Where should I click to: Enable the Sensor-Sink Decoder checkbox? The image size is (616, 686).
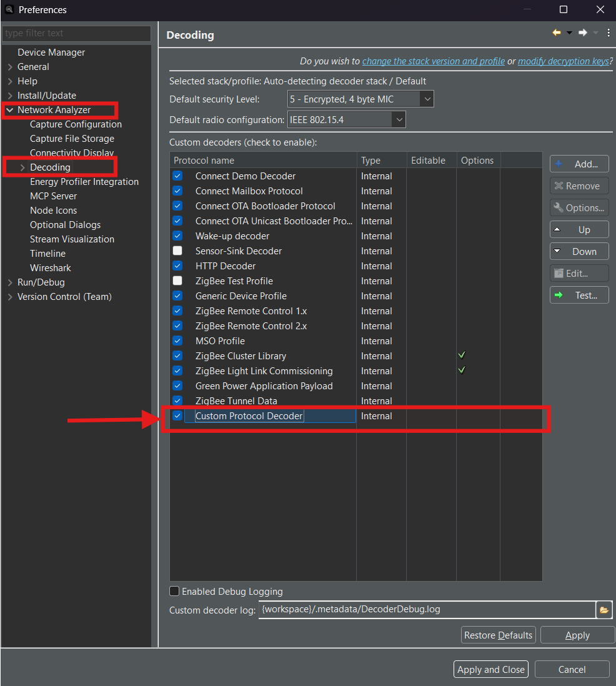click(177, 251)
